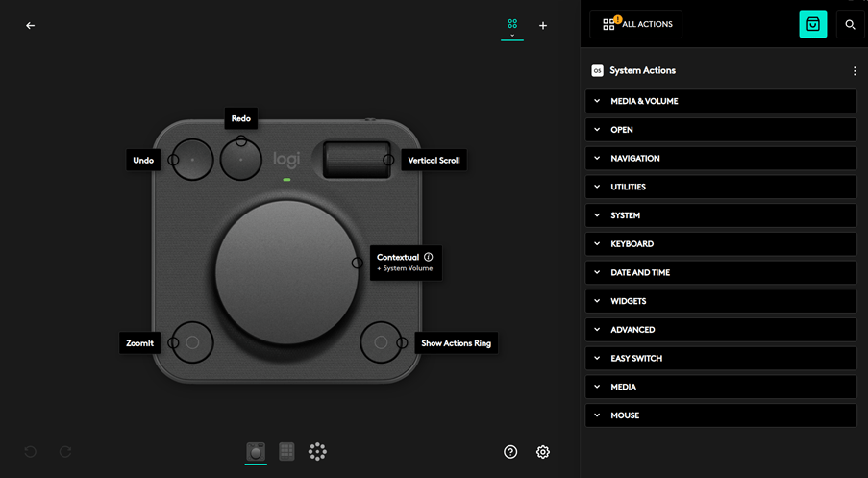Select the Show Actions Ring button label
Image resolution: width=868 pixels, height=478 pixels.
coord(456,343)
